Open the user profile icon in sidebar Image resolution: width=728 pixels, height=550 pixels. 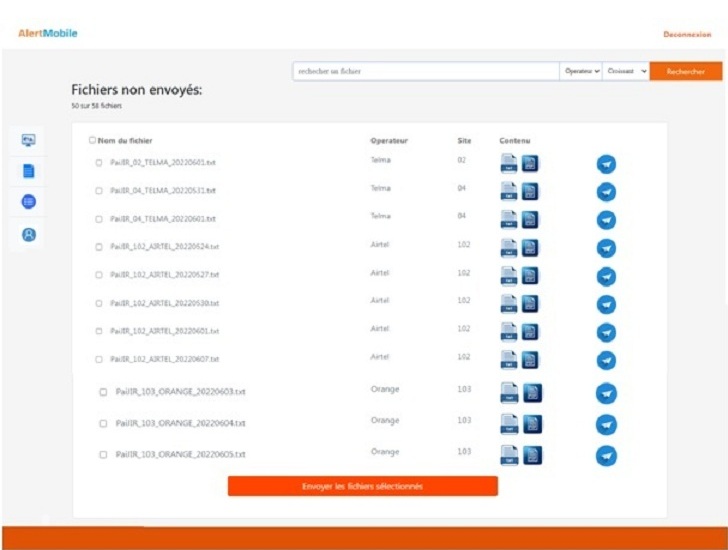pos(28,234)
